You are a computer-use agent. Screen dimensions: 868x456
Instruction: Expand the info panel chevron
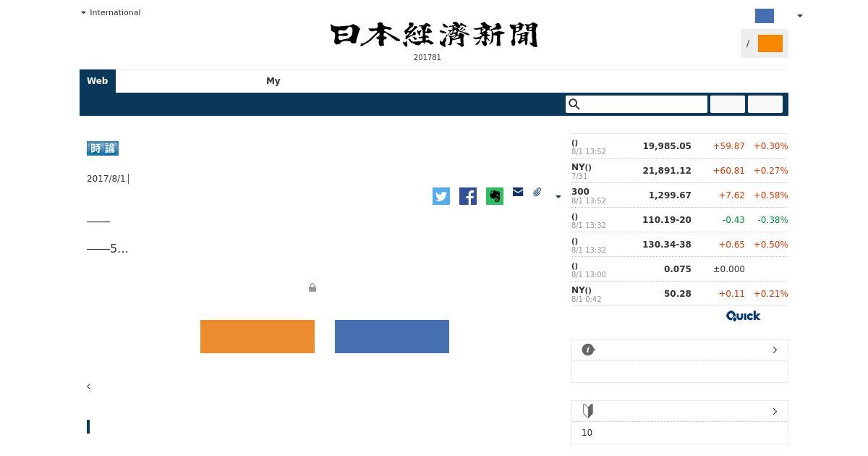(775, 350)
